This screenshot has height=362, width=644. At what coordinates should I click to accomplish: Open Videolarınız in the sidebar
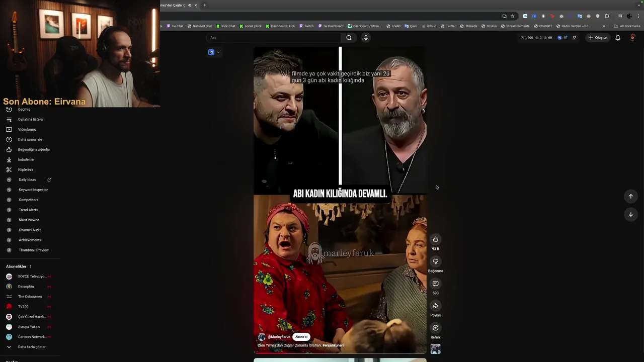[x=27, y=129]
